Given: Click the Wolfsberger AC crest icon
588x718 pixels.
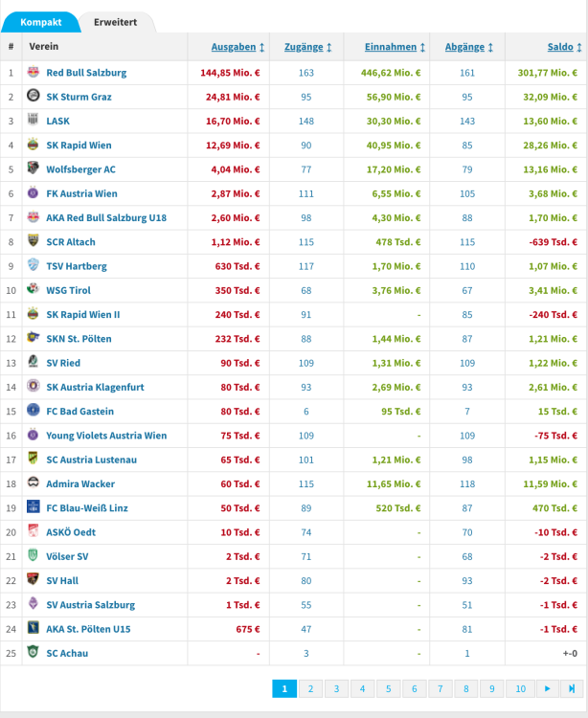Looking at the screenshot, I should tap(33, 169).
